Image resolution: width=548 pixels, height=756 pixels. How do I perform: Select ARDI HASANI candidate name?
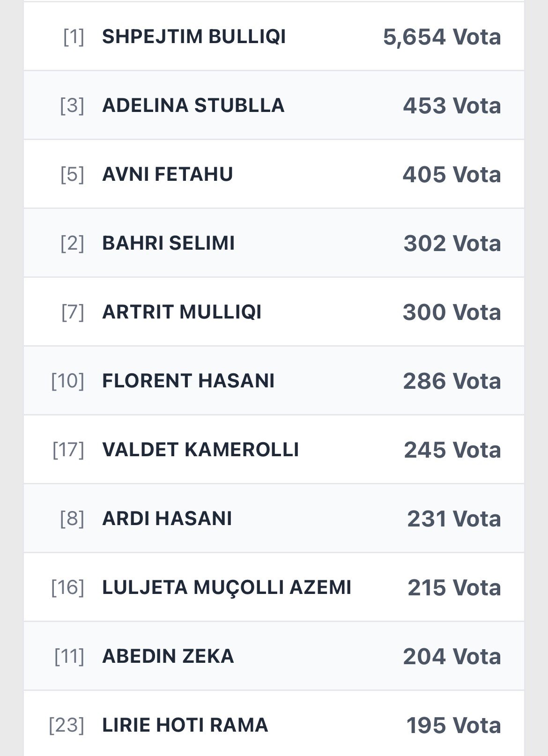(167, 519)
